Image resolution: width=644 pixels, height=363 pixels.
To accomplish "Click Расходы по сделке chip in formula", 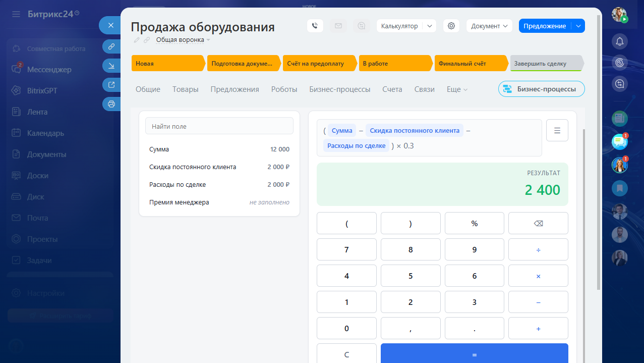I will click(357, 146).
